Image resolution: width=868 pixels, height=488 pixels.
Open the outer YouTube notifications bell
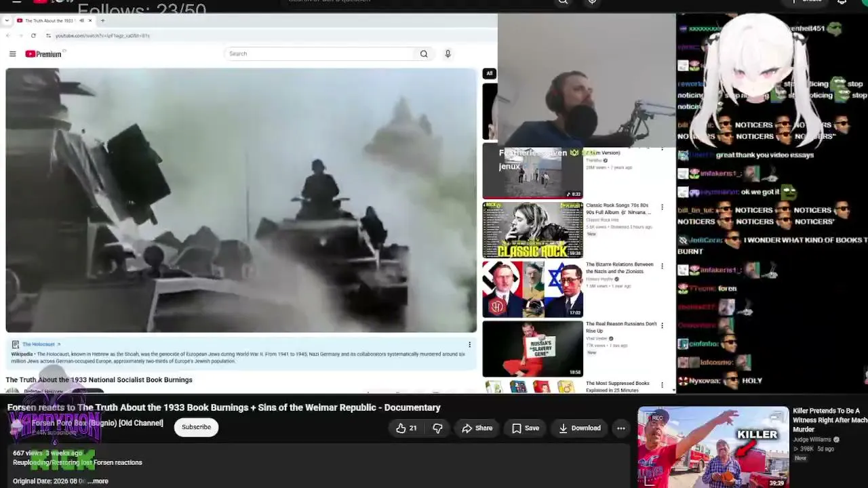tap(842, 2)
